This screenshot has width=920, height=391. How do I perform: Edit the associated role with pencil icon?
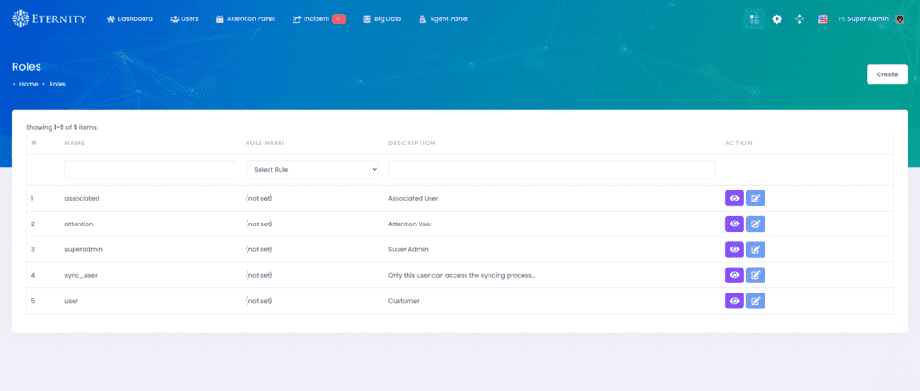[x=755, y=198]
